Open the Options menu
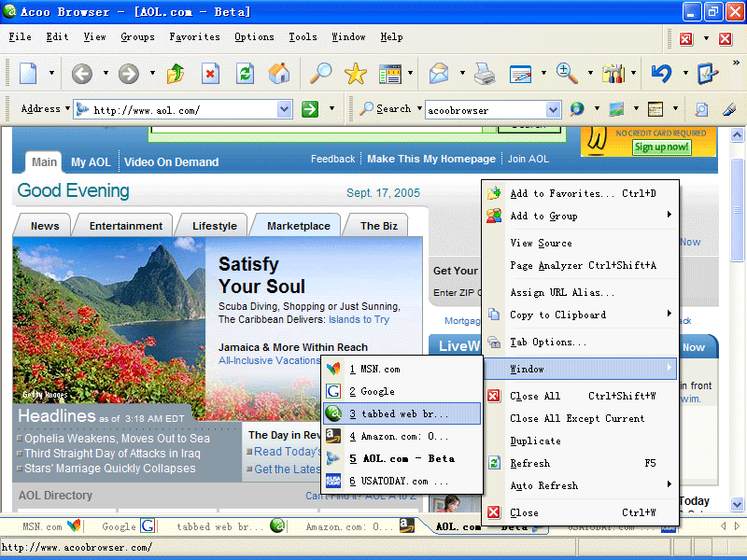 pos(254,37)
